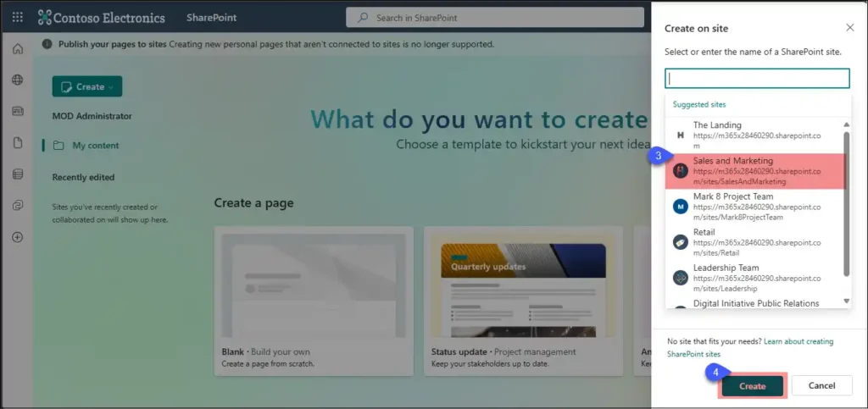The image size is (868, 409).
Task: Choose the Blank page template thumbnail
Action: point(314,285)
